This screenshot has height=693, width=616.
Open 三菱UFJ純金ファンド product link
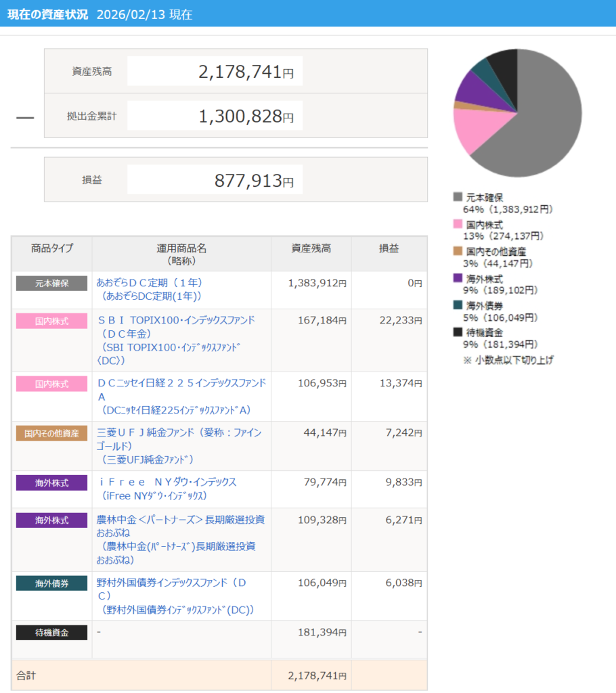(179, 432)
